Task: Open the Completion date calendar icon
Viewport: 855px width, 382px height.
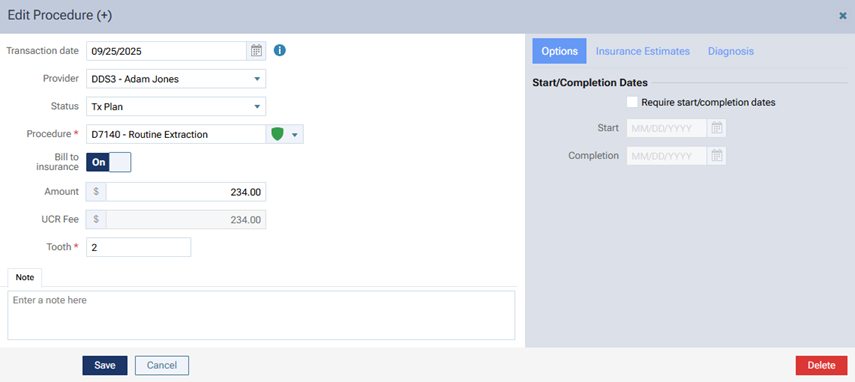Action: [717, 156]
